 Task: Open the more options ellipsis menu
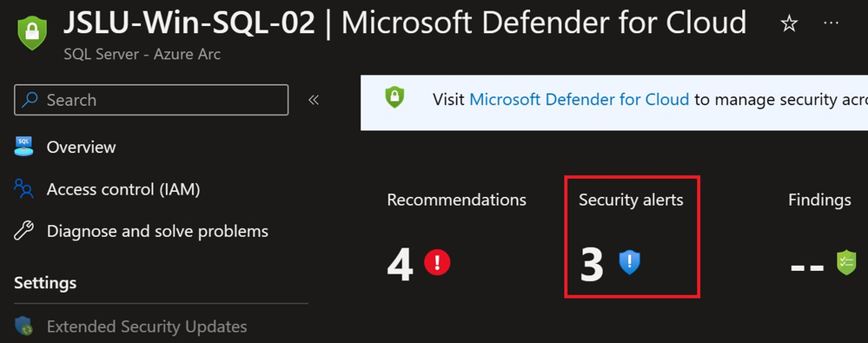coord(831,23)
